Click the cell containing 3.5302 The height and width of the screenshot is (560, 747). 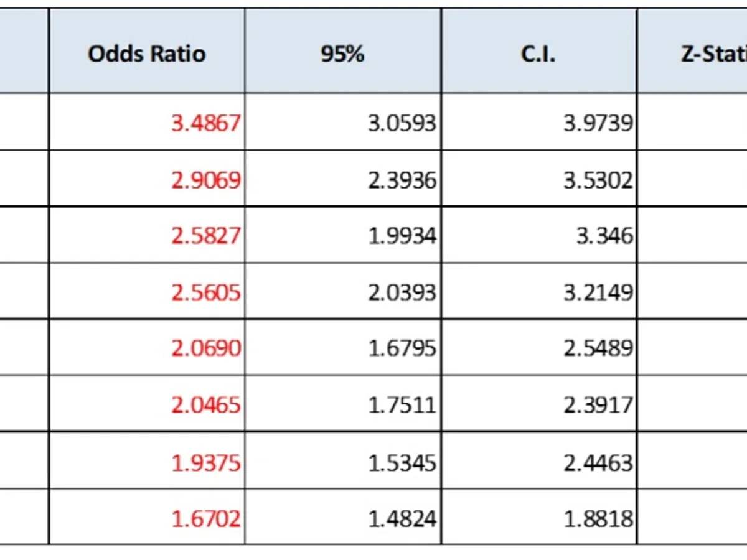coord(598,180)
